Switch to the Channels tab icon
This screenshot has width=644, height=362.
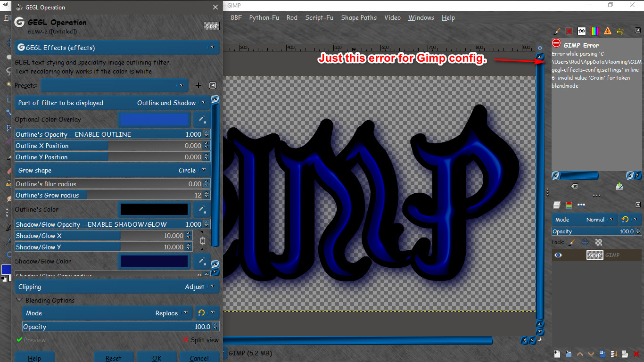(x=569, y=205)
